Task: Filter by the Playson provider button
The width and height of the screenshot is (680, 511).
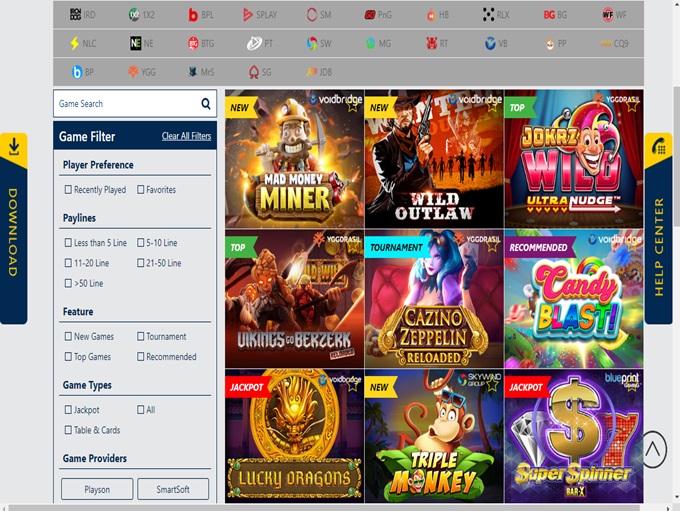Action: coord(97,489)
